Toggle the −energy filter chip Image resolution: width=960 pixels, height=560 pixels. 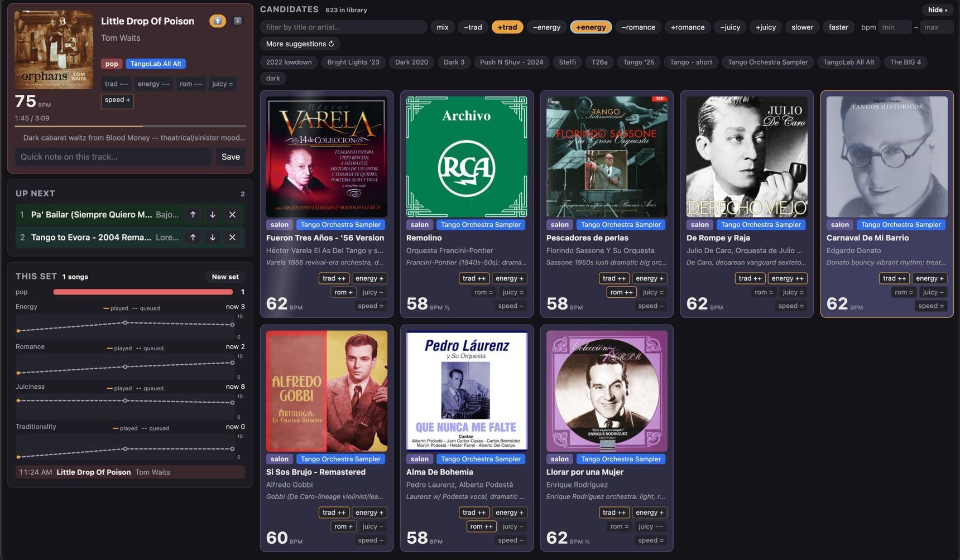(546, 27)
